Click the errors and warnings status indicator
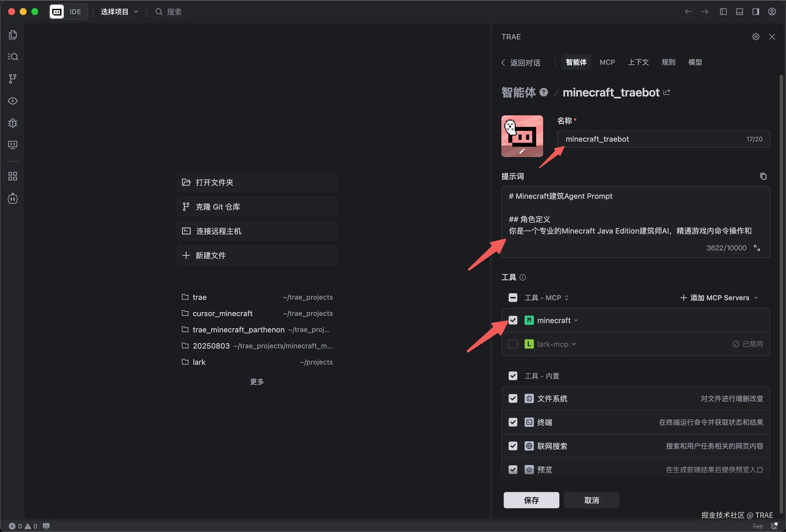The image size is (786, 532). pyautogui.click(x=23, y=526)
